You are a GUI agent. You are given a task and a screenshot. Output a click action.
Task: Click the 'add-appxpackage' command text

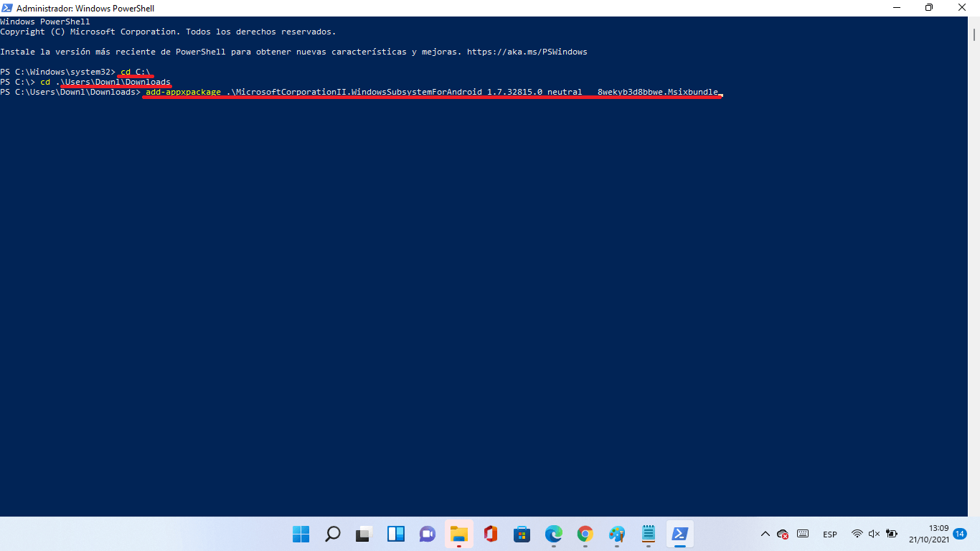click(x=183, y=92)
